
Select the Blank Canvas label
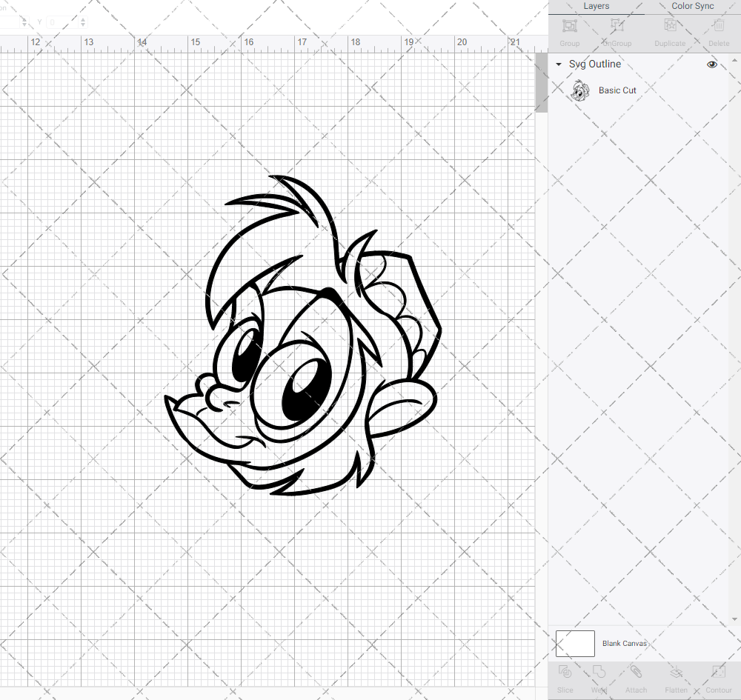click(x=624, y=643)
